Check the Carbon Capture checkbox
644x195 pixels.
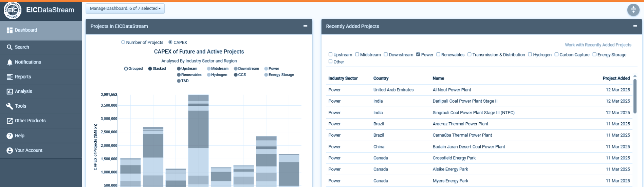coord(556,54)
